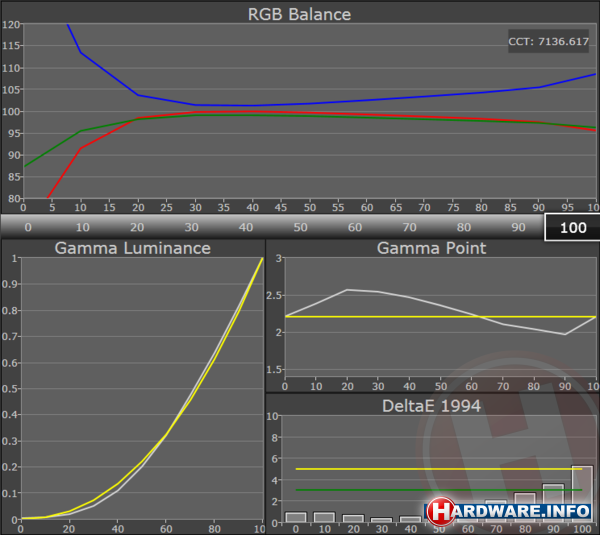This screenshot has height=535, width=600.
Task: Click the DeltaE 1994 chart title
Action: coord(431,406)
